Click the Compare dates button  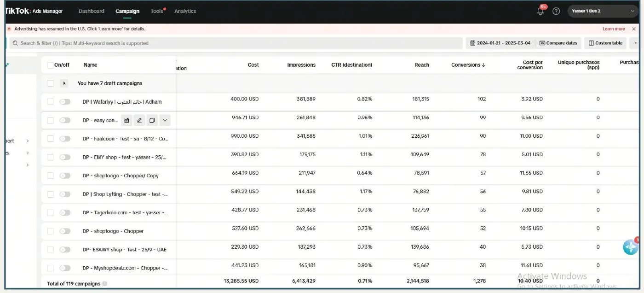tap(558, 43)
